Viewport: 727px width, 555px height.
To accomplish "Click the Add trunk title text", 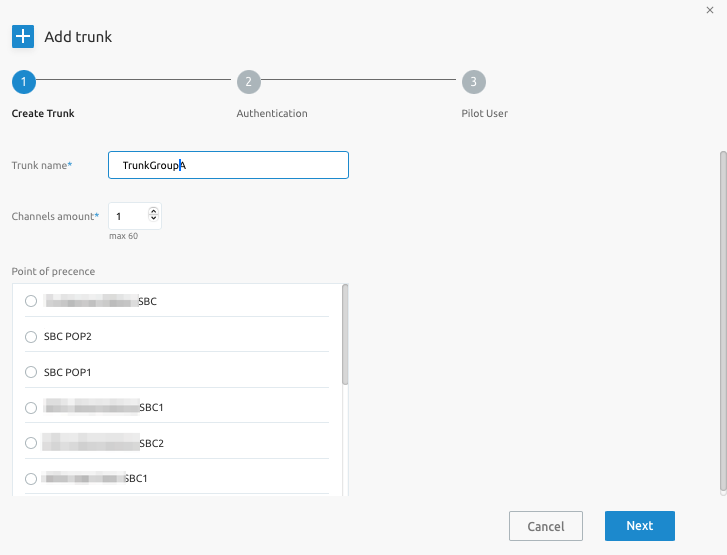I will point(78,37).
